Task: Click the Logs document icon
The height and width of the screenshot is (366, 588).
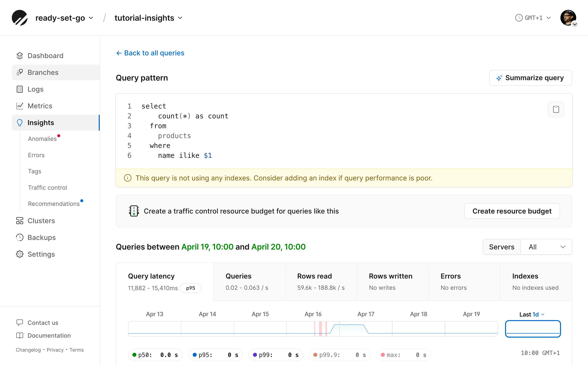Action: point(20,89)
